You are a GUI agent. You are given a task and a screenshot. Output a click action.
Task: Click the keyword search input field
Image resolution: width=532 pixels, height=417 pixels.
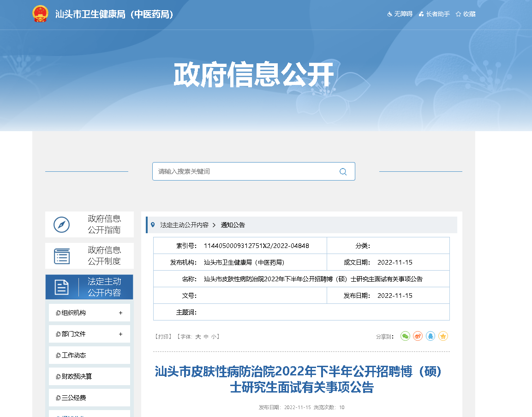coord(245,171)
